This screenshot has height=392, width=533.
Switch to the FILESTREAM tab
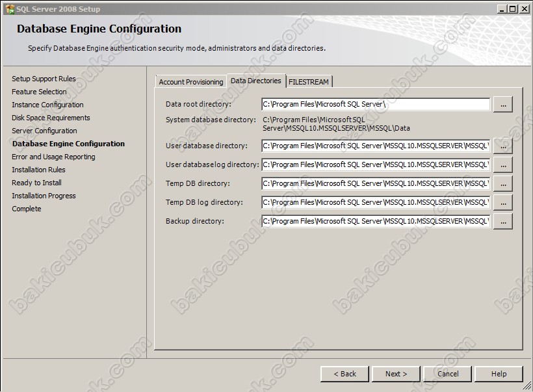[309, 82]
